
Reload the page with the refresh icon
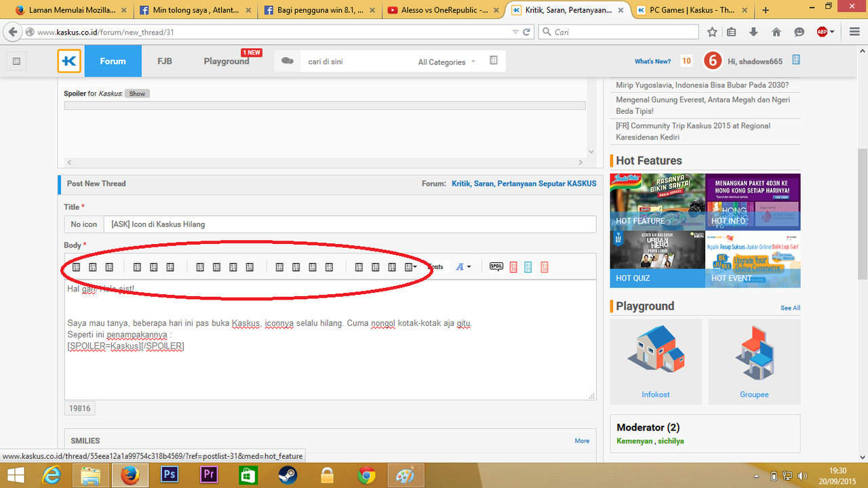tap(526, 32)
